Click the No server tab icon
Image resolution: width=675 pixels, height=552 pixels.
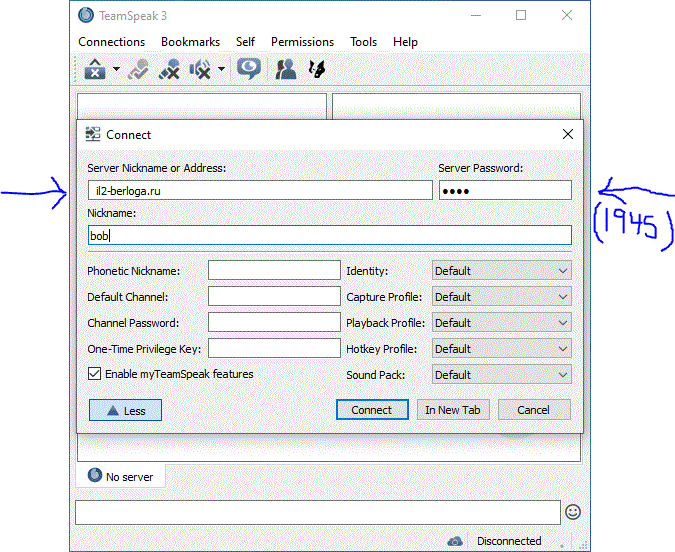tap(95, 475)
